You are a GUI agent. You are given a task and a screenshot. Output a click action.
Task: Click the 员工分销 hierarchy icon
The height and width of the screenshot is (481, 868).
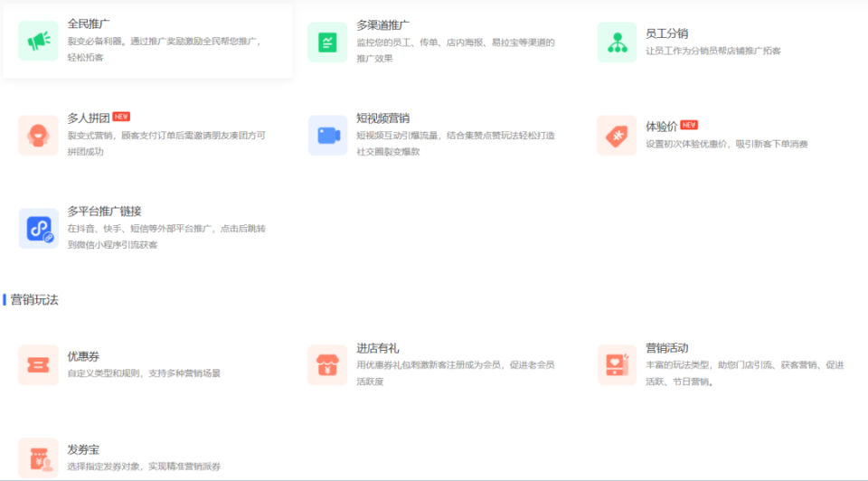(x=617, y=42)
